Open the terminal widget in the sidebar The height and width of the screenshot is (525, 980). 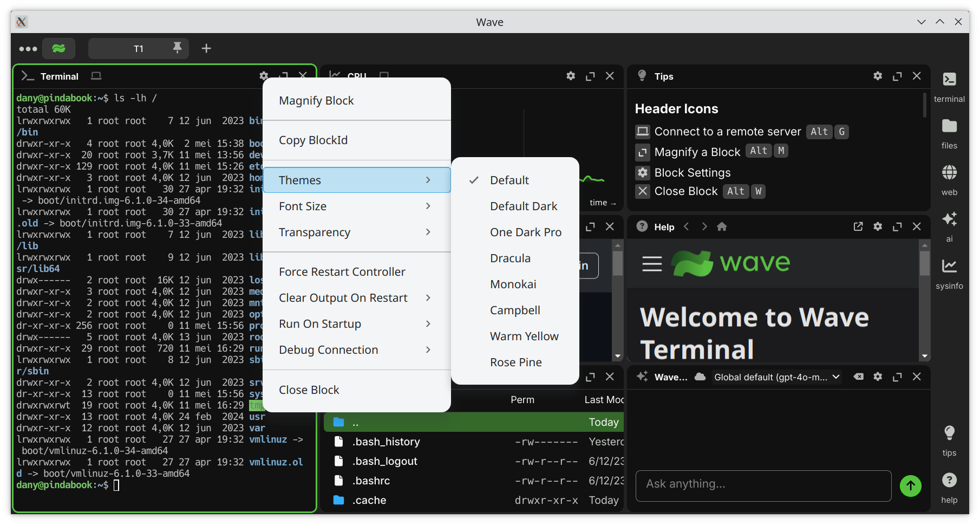949,87
